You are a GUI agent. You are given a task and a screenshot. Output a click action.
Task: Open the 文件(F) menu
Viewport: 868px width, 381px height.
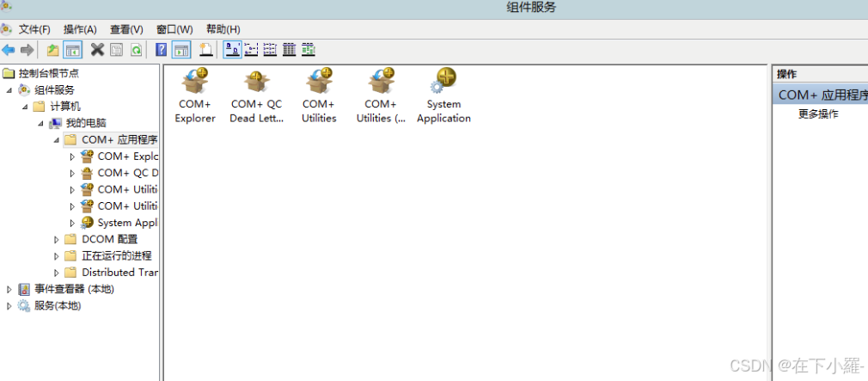(x=34, y=29)
